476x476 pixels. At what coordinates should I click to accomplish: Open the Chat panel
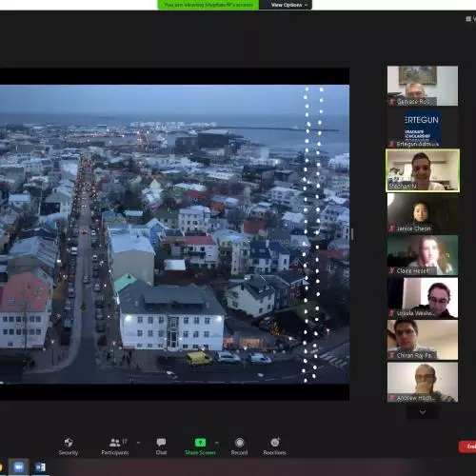tap(161, 446)
